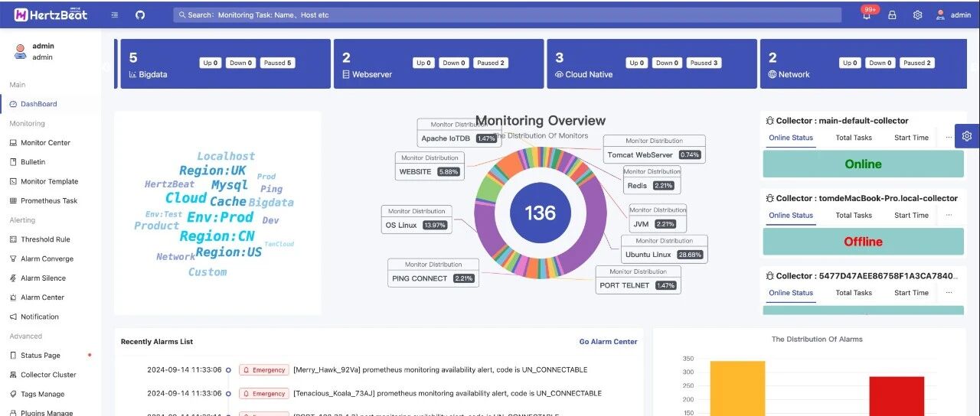980x416 pixels.
Task: Click the lock screen icon
Action: click(x=892, y=15)
